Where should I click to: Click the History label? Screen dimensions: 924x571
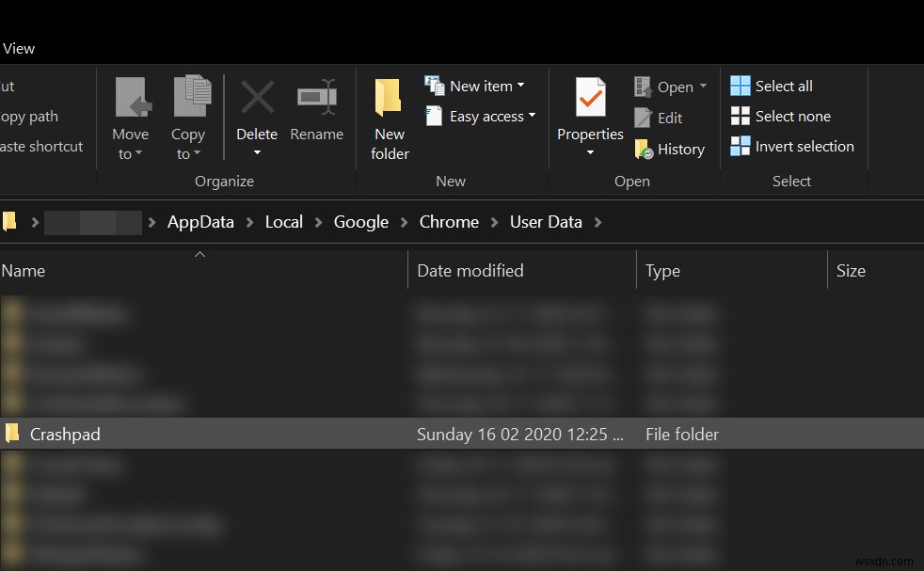point(680,150)
